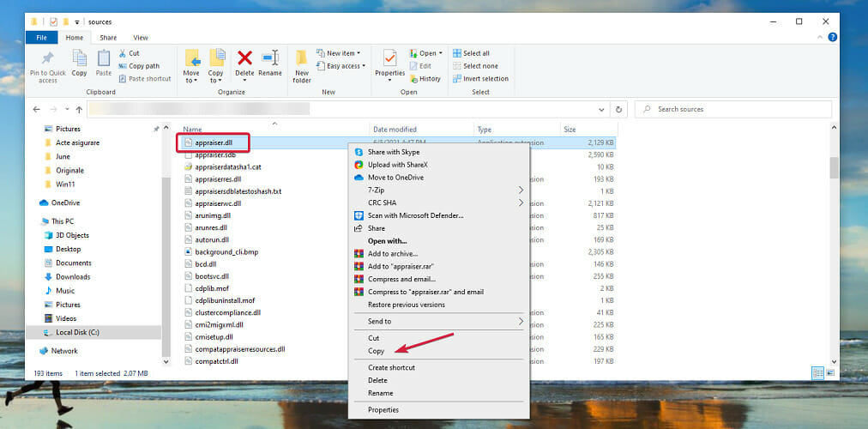Go up one level with the up arrow
The width and height of the screenshot is (868, 429).
point(79,110)
